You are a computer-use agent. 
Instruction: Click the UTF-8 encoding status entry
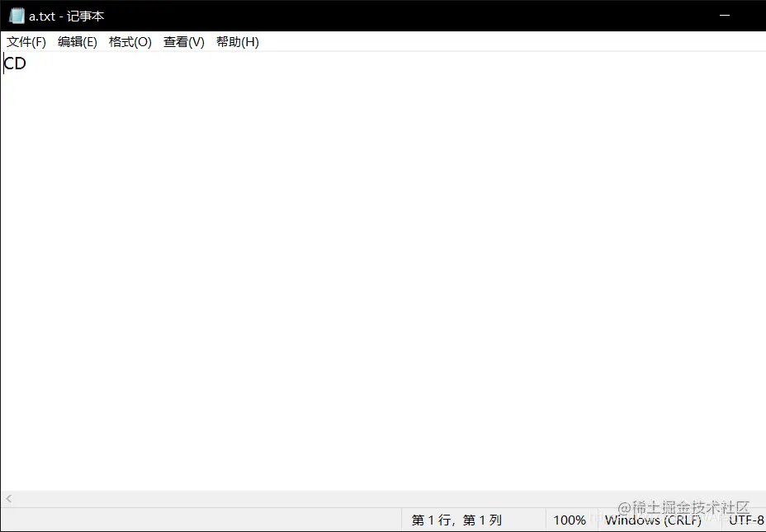coord(746,520)
